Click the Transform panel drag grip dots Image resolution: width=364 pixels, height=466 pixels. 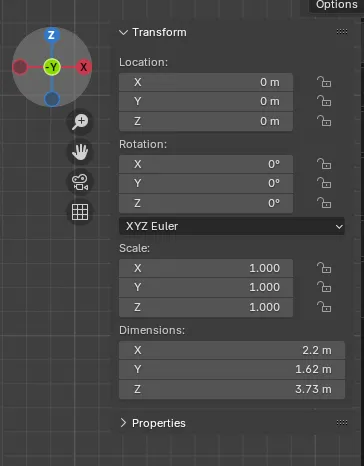coord(342,32)
